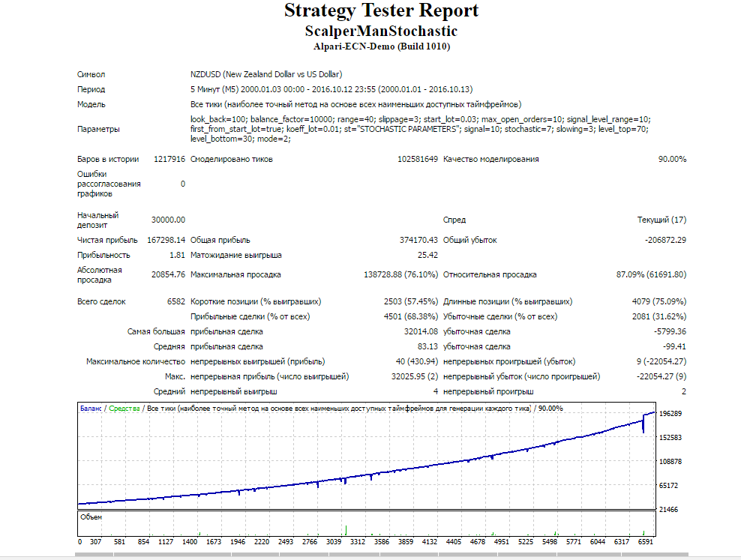Click consecutive wins value 40 (430.94)

417,361
